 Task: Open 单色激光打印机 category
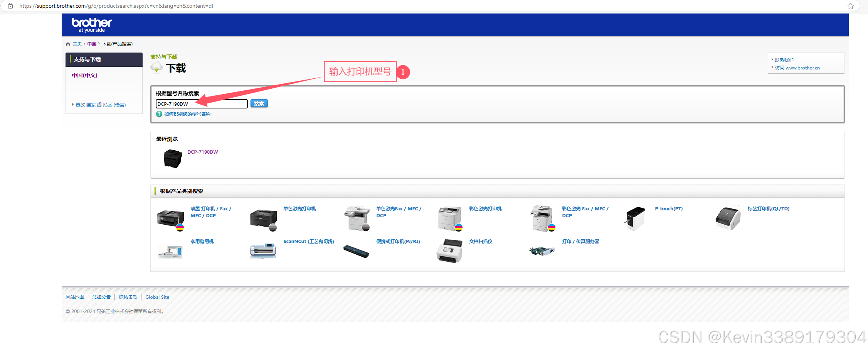(x=299, y=209)
